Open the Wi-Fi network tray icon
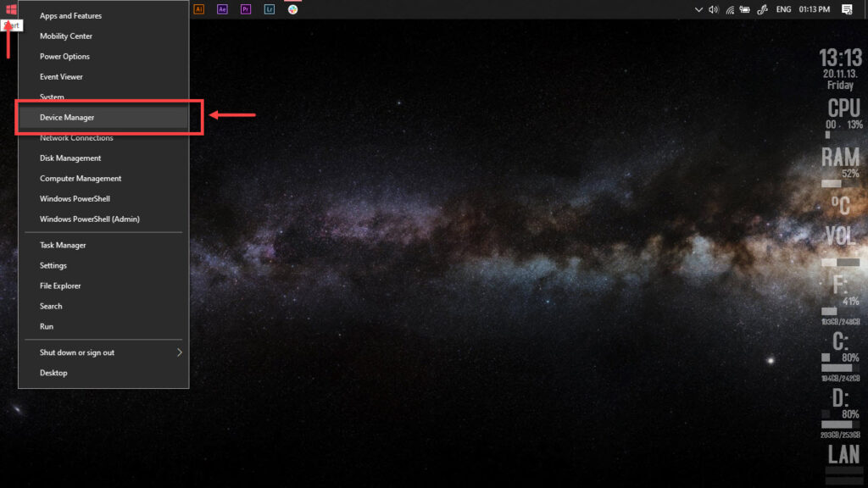The height and width of the screenshot is (488, 868). (730, 9)
